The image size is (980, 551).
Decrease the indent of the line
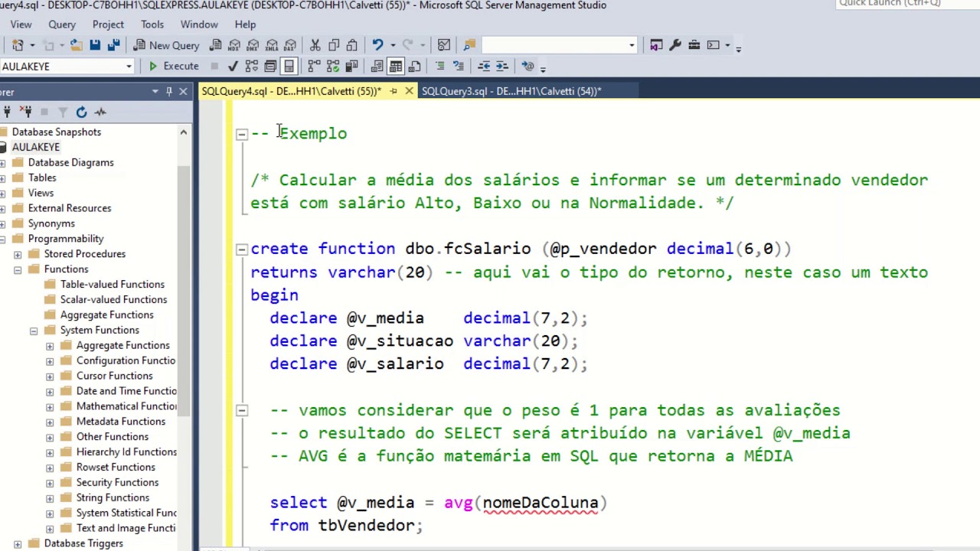pyautogui.click(x=484, y=66)
